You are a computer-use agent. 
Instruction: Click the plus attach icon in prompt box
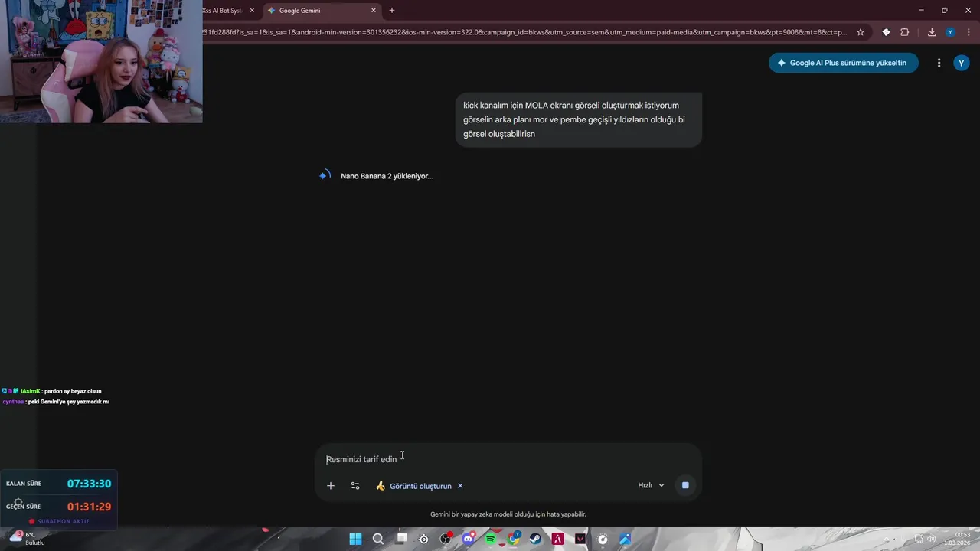click(x=331, y=486)
